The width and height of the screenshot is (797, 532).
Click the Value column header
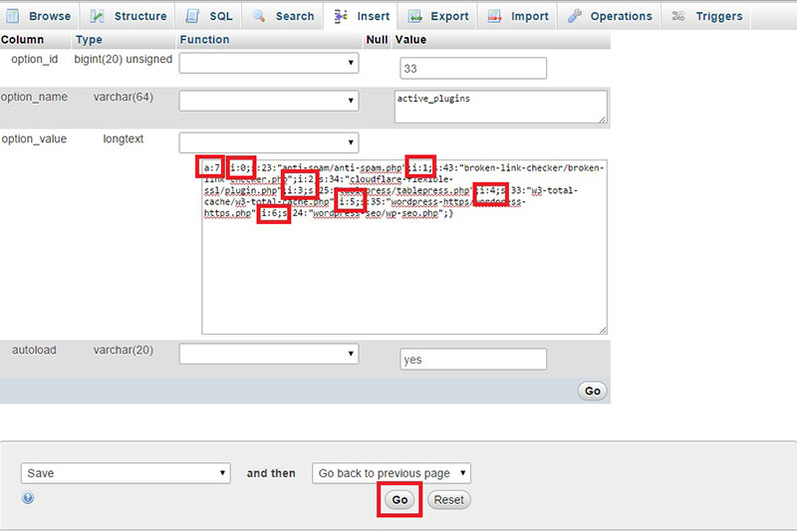click(x=410, y=40)
